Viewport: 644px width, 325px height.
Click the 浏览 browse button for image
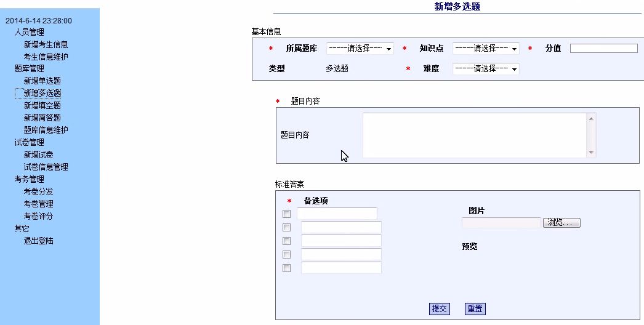point(561,223)
